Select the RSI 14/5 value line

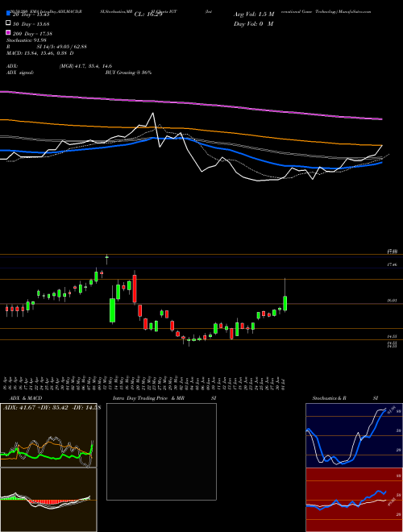coord(47,47)
